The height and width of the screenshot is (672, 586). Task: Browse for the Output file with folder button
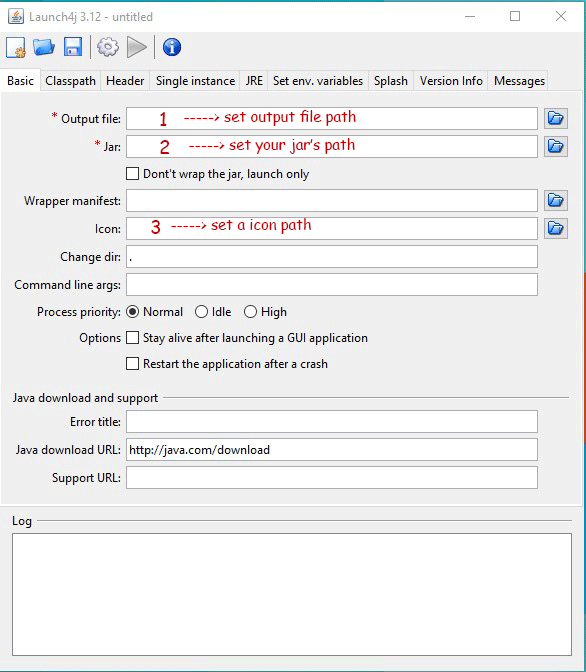556,118
